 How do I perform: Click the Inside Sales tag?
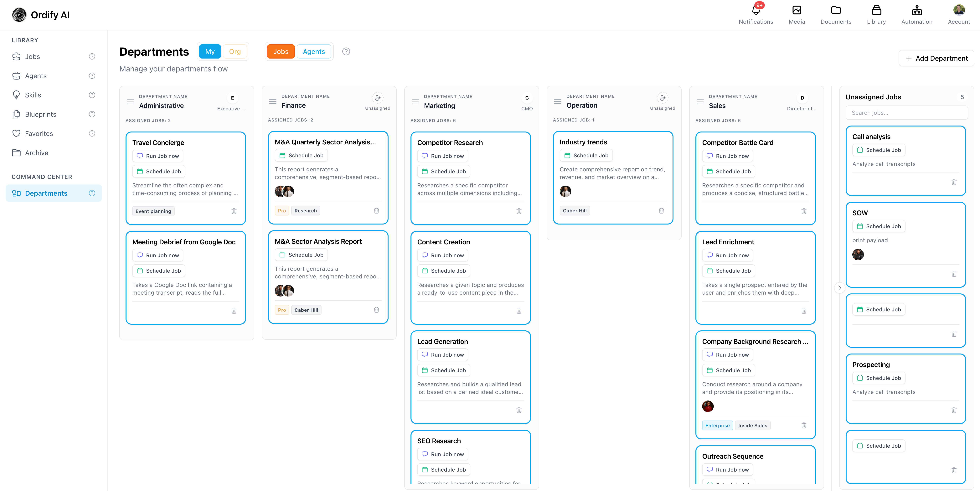pos(753,426)
